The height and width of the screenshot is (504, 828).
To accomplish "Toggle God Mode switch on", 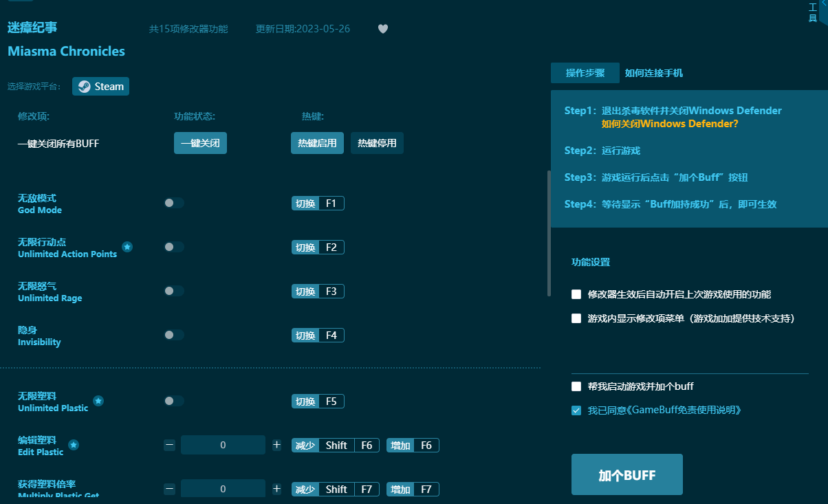I will 174,203.
